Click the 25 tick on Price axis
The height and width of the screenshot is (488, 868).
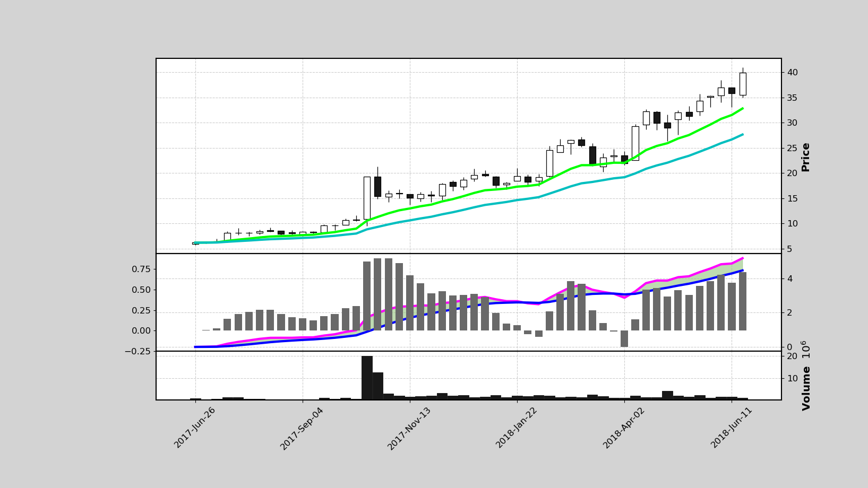(793, 148)
